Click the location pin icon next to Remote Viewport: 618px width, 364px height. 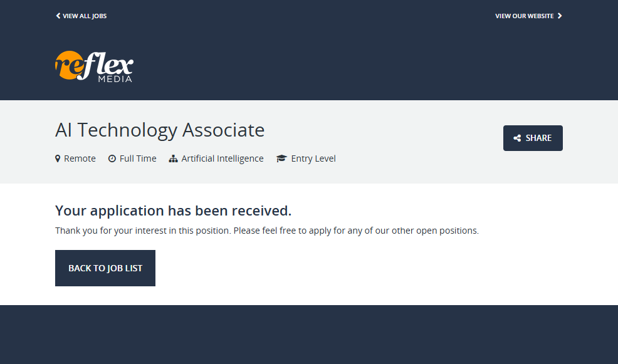[x=58, y=159]
